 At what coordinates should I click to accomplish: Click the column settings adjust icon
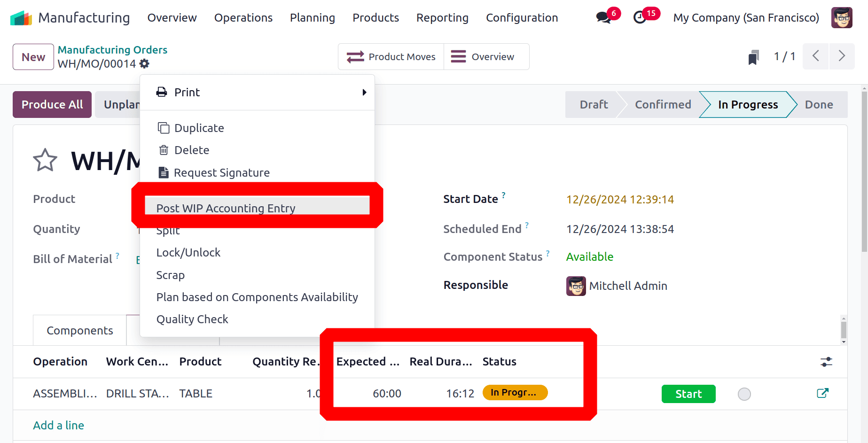pos(826,362)
